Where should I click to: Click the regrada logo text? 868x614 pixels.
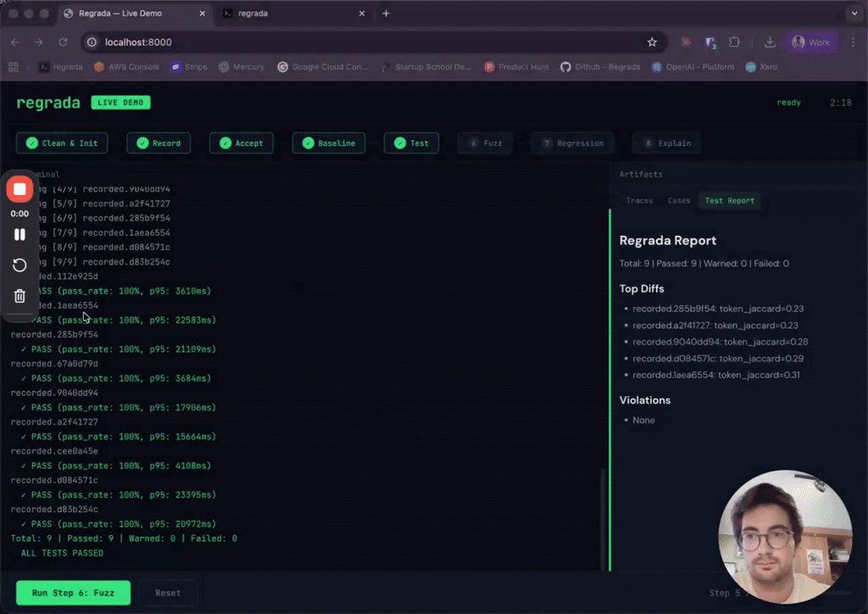click(48, 103)
